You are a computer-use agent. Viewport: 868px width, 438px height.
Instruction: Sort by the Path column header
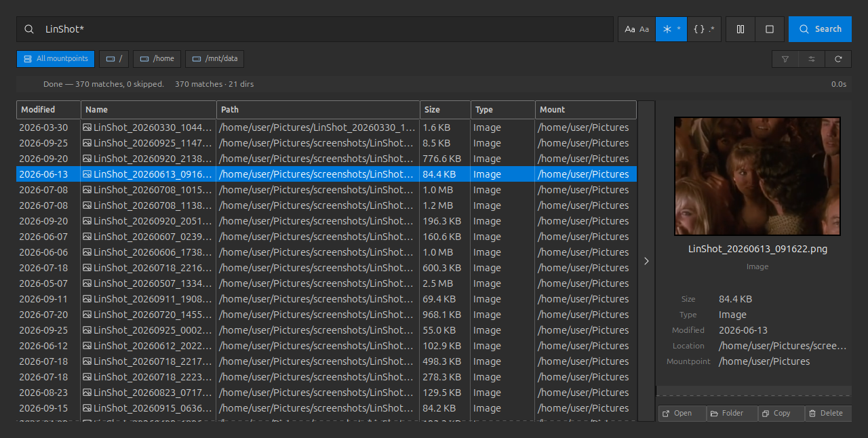coord(318,109)
